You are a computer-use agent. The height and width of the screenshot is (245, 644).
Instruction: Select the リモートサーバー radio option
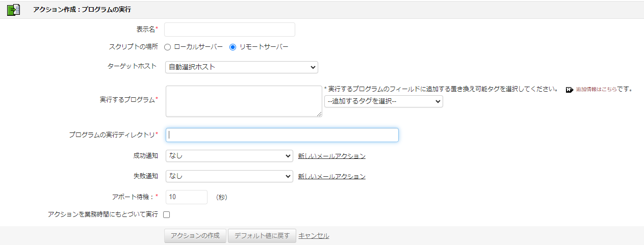coord(233,47)
